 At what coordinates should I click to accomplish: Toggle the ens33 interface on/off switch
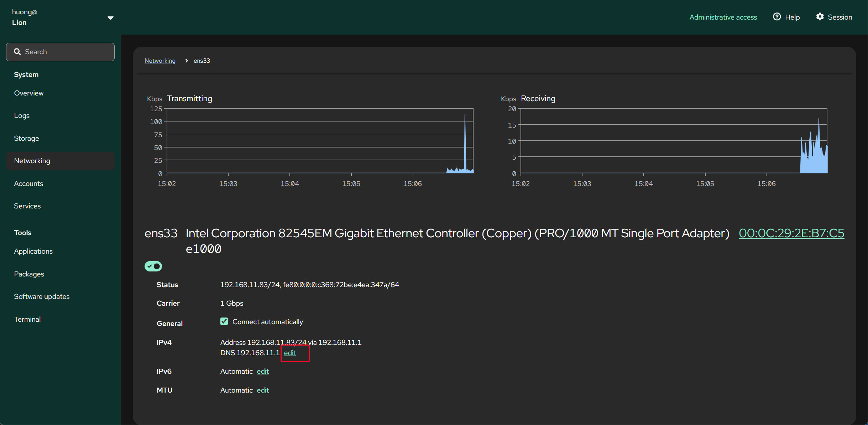coord(153,266)
